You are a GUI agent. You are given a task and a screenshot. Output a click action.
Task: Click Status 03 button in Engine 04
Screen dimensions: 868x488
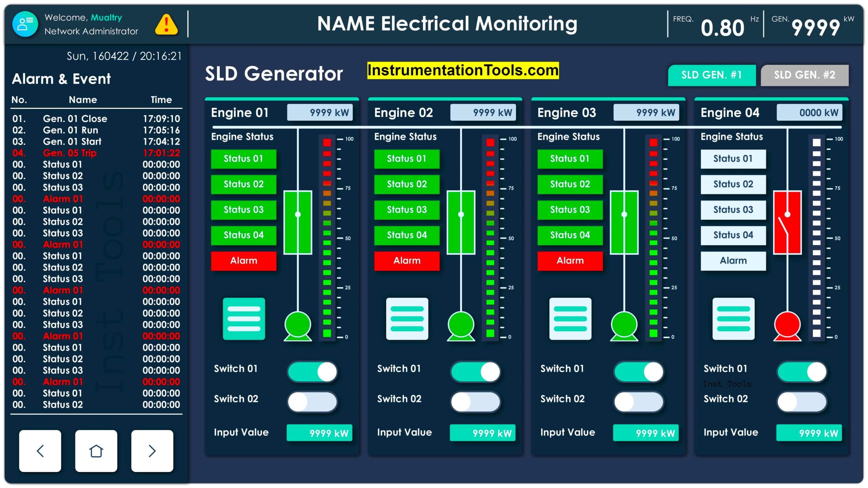coord(733,210)
